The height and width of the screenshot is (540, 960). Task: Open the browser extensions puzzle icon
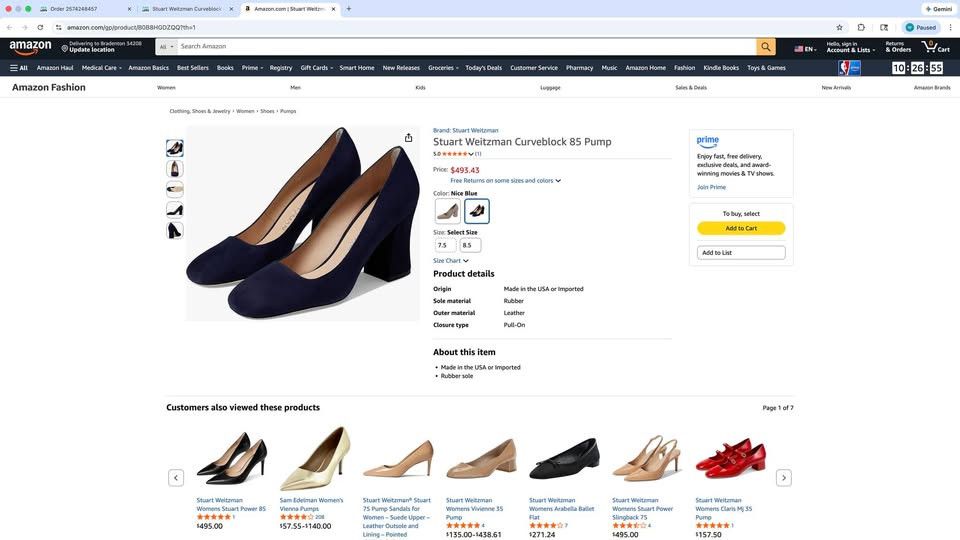pos(861,27)
